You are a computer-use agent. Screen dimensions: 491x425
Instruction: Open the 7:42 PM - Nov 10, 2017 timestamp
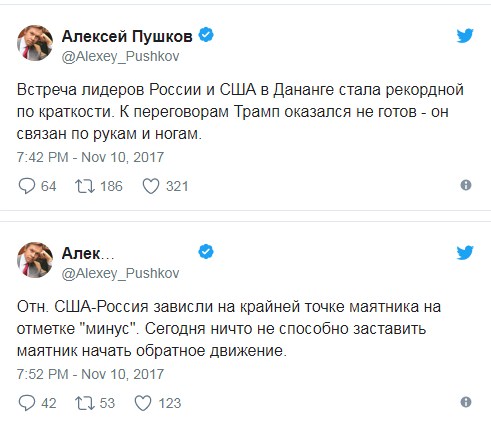point(90,157)
